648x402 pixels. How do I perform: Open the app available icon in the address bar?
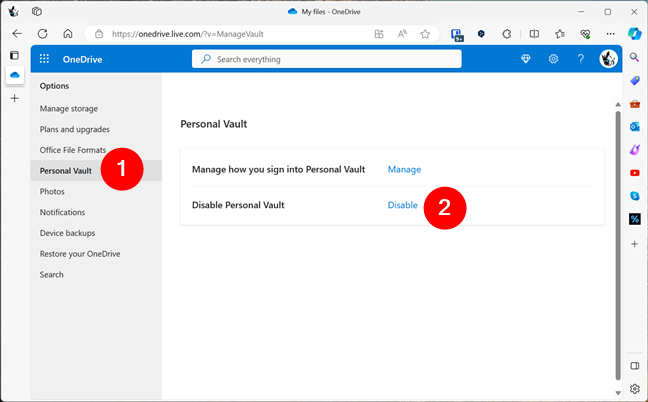[379, 34]
